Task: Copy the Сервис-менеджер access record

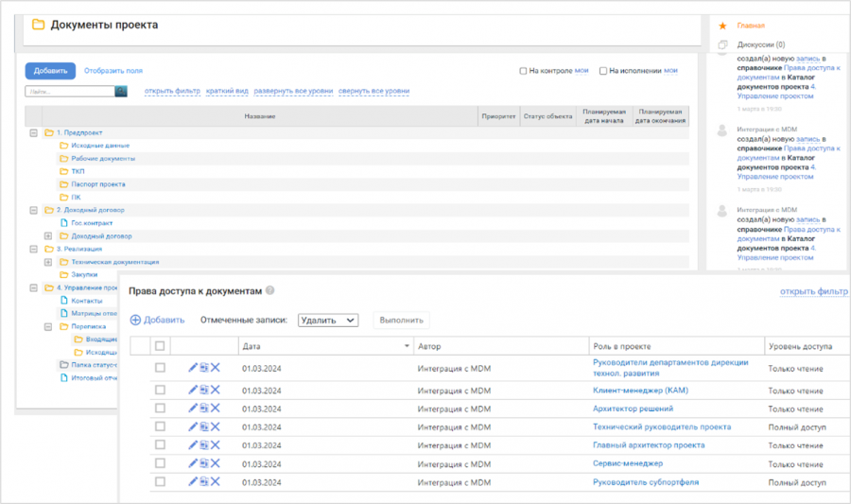Action: coord(204,463)
